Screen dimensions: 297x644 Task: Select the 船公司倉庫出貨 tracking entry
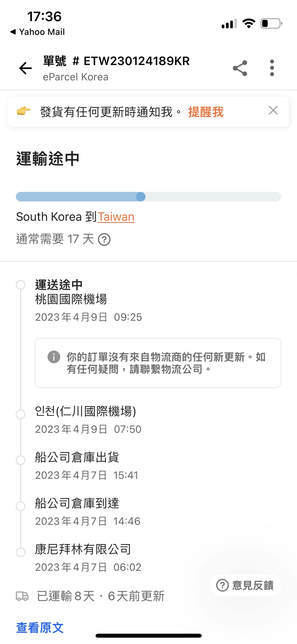(x=77, y=457)
